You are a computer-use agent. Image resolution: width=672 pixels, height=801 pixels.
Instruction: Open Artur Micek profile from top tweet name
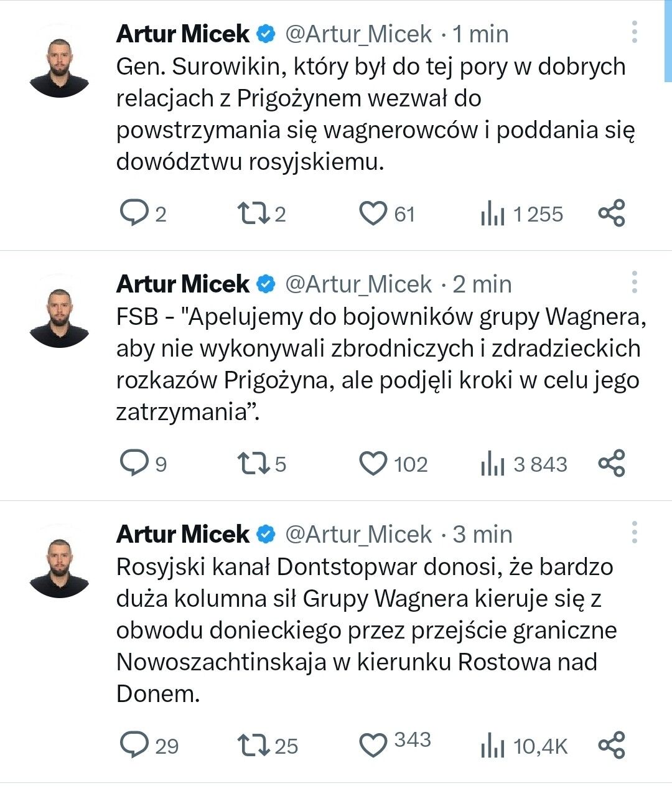point(182,34)
